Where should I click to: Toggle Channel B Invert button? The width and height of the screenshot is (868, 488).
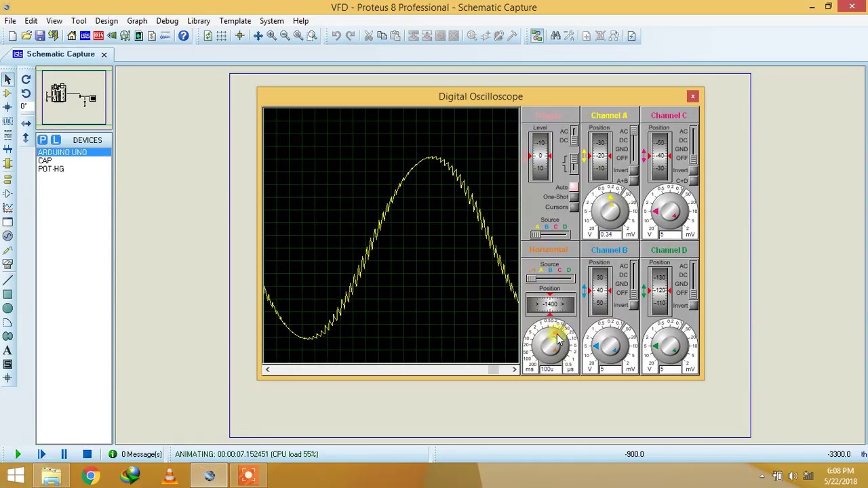[633, 305]
